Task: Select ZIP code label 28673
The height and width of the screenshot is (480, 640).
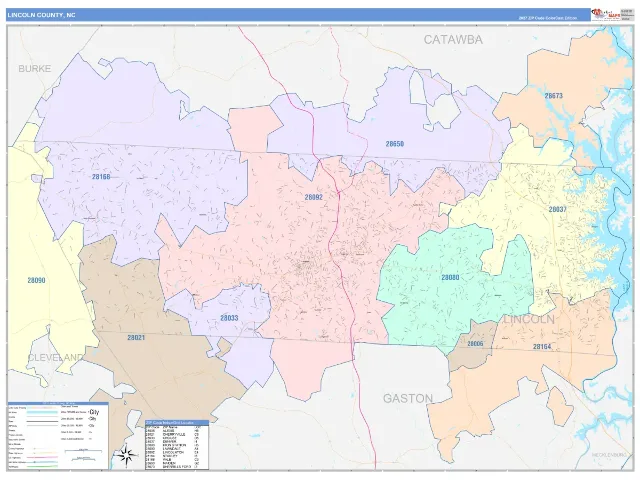Action: pos(553,96)
